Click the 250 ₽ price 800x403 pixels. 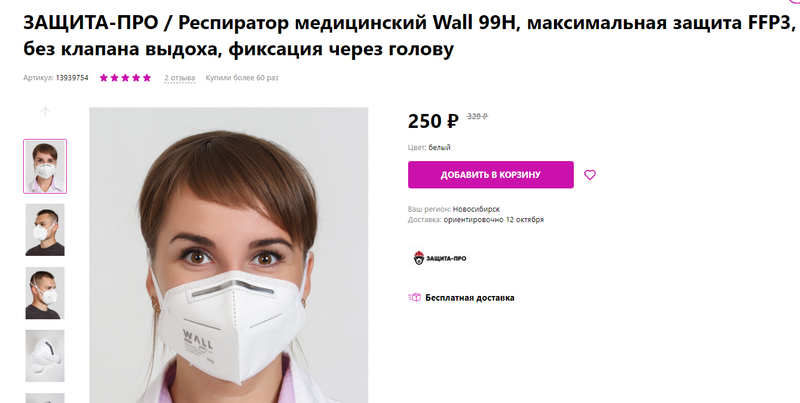(433, 121)
